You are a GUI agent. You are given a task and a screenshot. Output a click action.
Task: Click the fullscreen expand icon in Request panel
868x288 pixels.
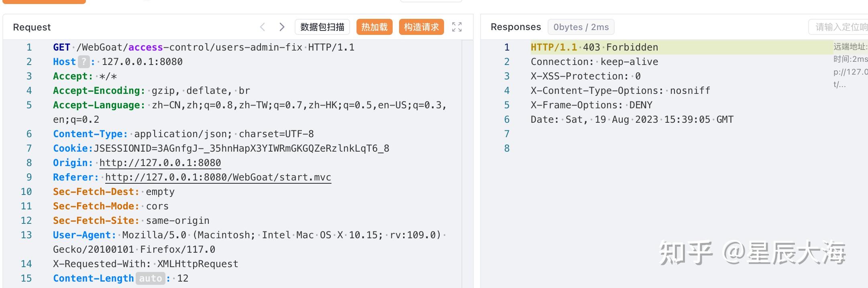coord(457,27)
